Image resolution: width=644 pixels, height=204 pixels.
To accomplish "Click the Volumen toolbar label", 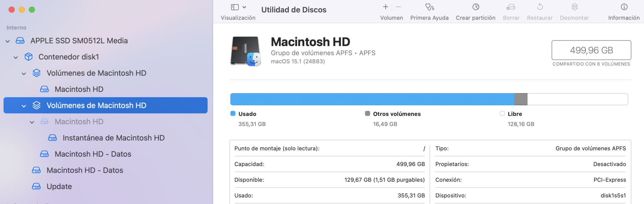I will tap(392, 18).
